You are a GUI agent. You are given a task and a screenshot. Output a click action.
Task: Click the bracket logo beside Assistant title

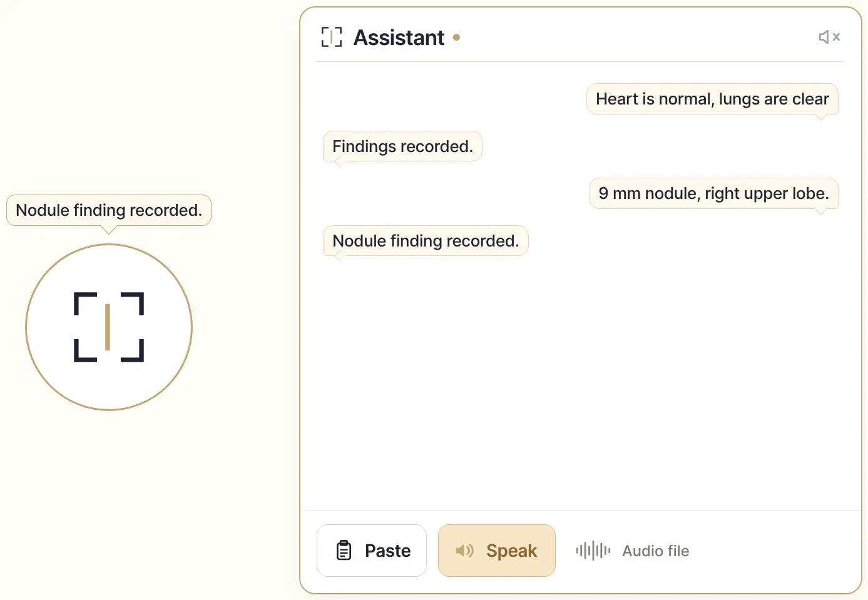[332, 37]
